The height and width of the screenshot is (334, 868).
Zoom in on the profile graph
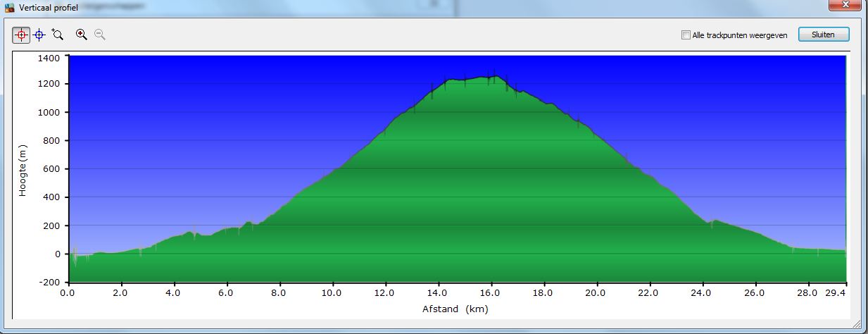[82, 34]
